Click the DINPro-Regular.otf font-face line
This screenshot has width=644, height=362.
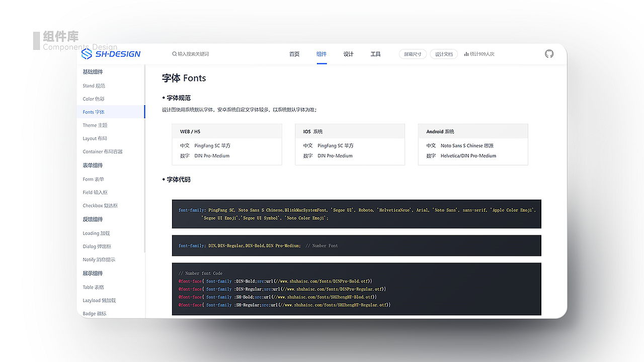tap(282, 289)
